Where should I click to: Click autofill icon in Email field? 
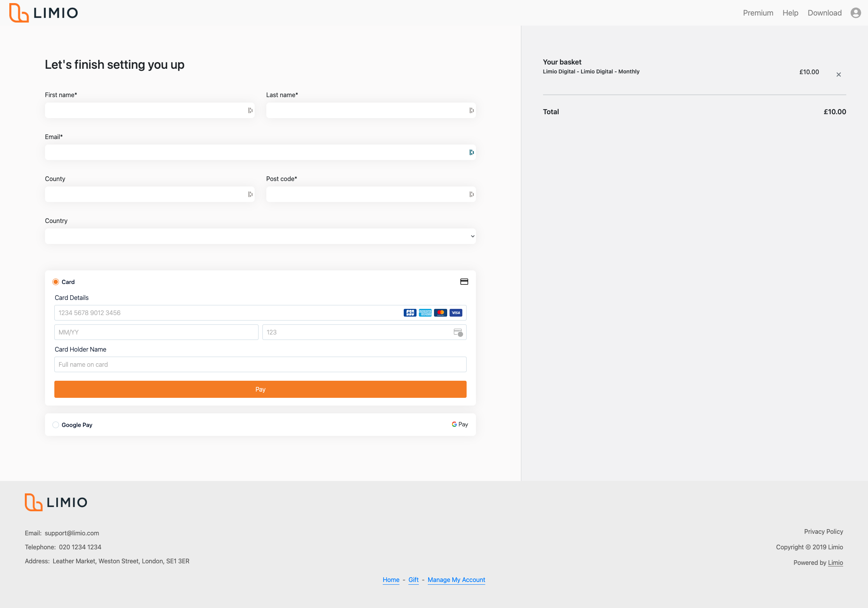point(472,153)
